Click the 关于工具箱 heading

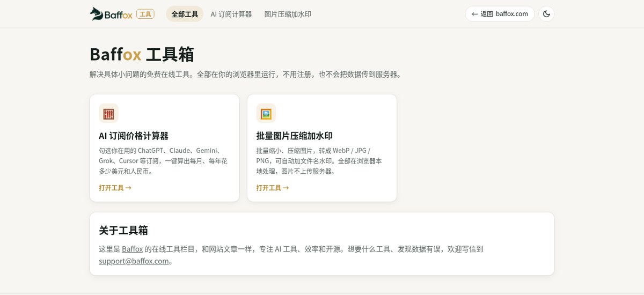pos(123,230)
